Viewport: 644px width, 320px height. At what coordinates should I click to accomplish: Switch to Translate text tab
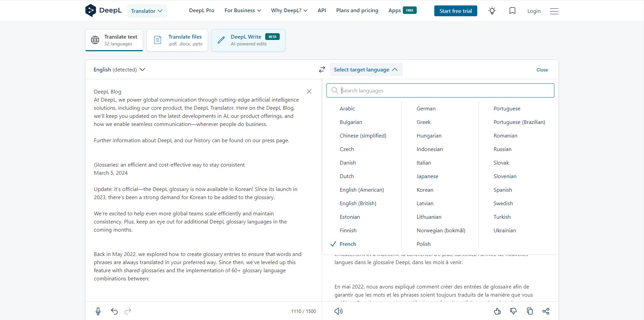point(114,40)
